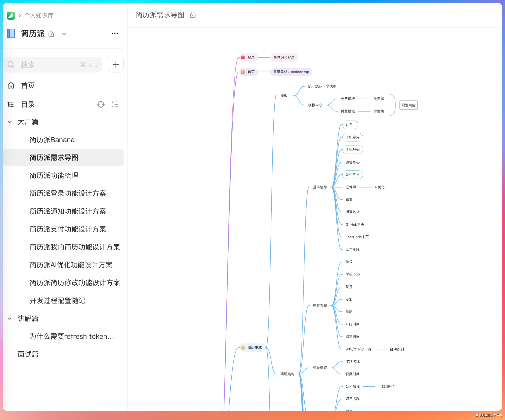This screenshot has width=505, height=420.
Task: Click the 简历派 notebook book icon
Action: (x=11, y=33)
